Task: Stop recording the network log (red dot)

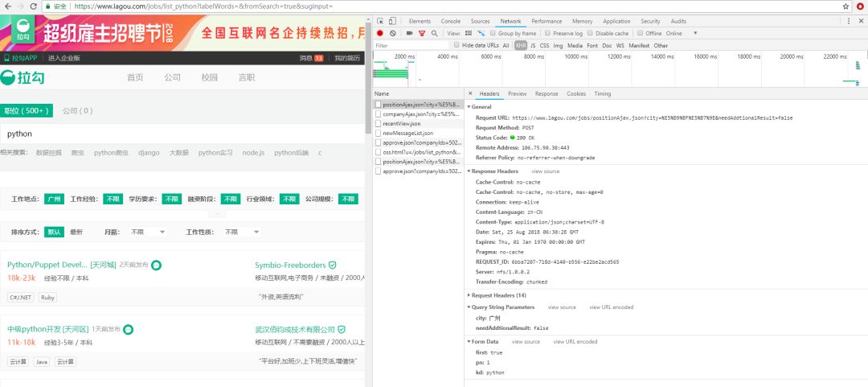Action: [x=379, y=33]
